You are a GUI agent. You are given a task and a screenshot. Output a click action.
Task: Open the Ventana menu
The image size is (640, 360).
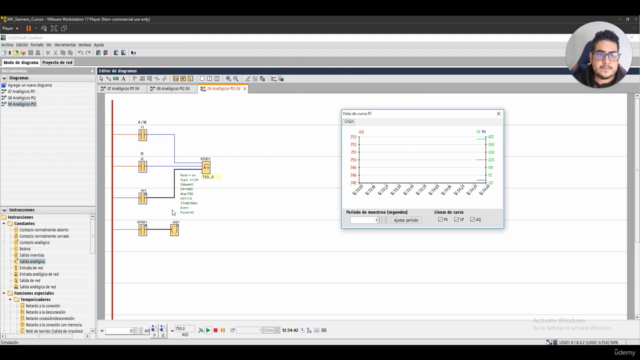84,45
